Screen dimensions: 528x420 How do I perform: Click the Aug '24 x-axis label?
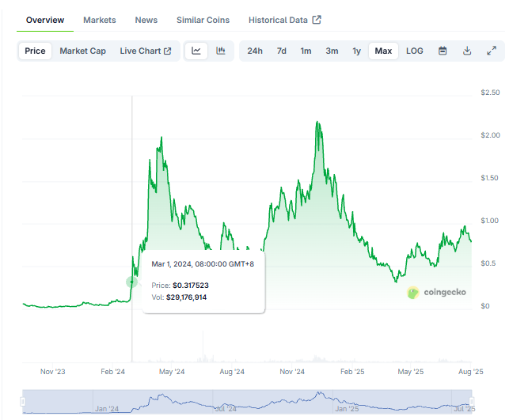[x=232, y=372]
